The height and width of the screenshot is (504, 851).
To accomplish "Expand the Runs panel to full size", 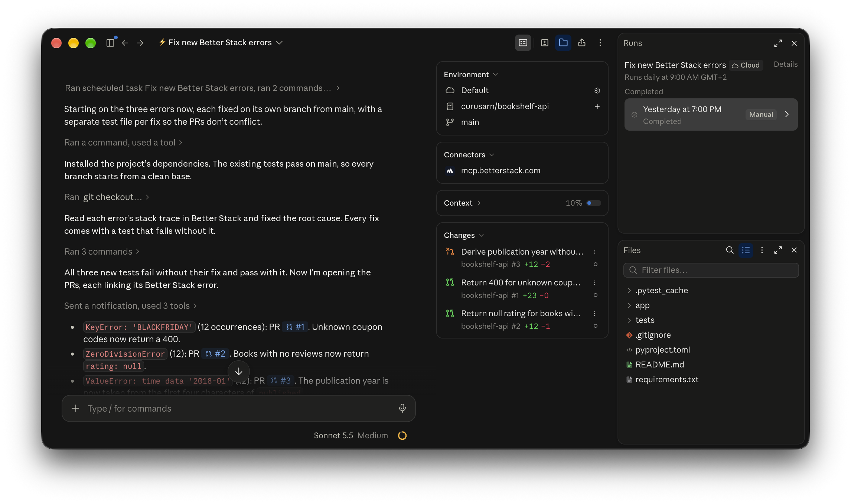I will coord(778,43).
